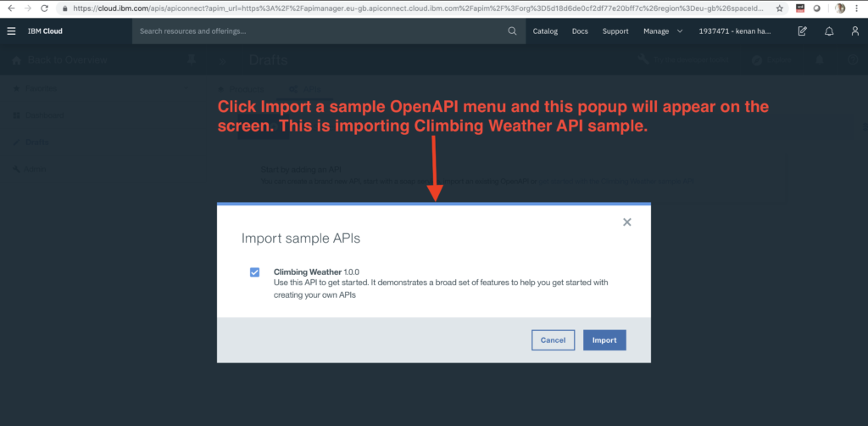Click Back to Overview link
The height and width of the screenshot is (426, 868).
67,60
